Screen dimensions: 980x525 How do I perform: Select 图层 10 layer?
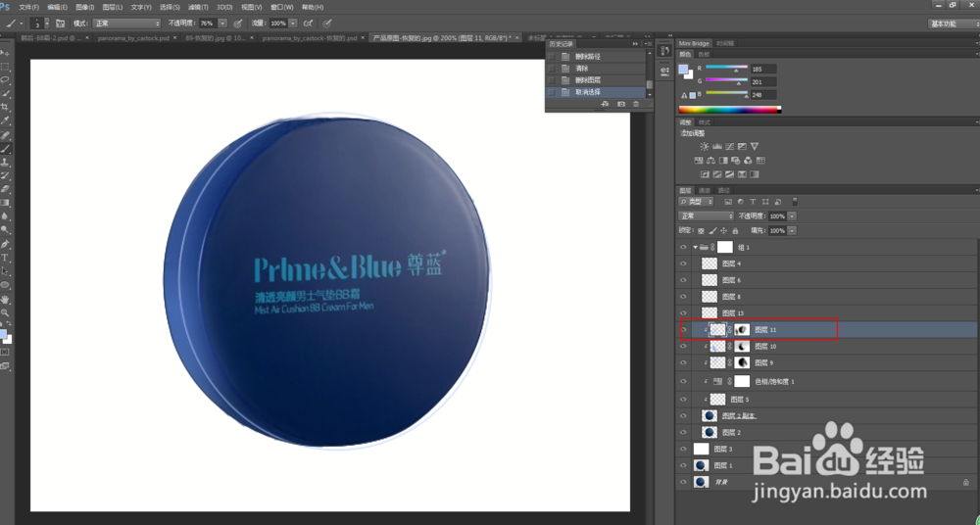click(x=827, y=346)
